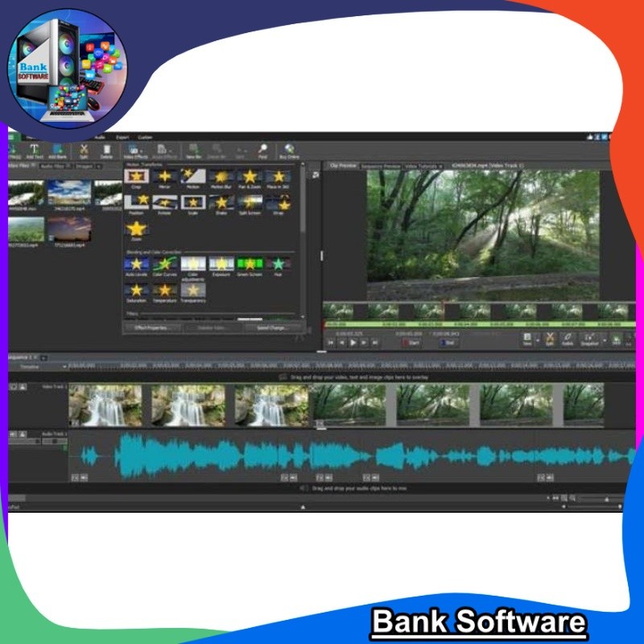Jump to the start of the clip preview
The height and width of the screenshot is (644, 644).
click(x=331, y=343)
